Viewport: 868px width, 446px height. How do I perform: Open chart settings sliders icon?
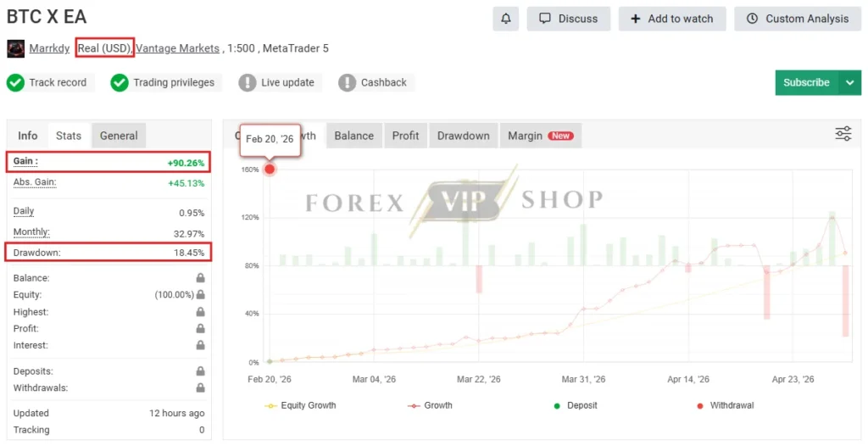point(843,133)
